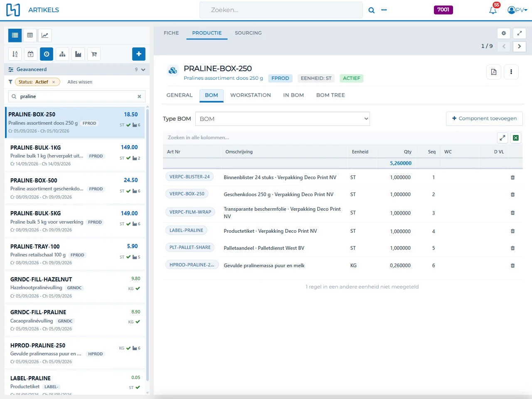Open the PV user account menu

[517, 10]
